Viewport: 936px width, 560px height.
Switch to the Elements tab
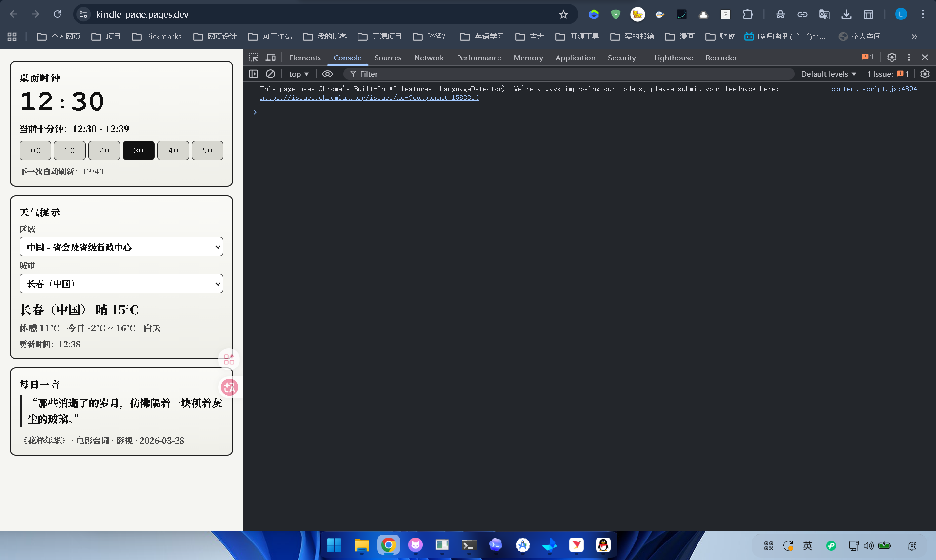304,58
